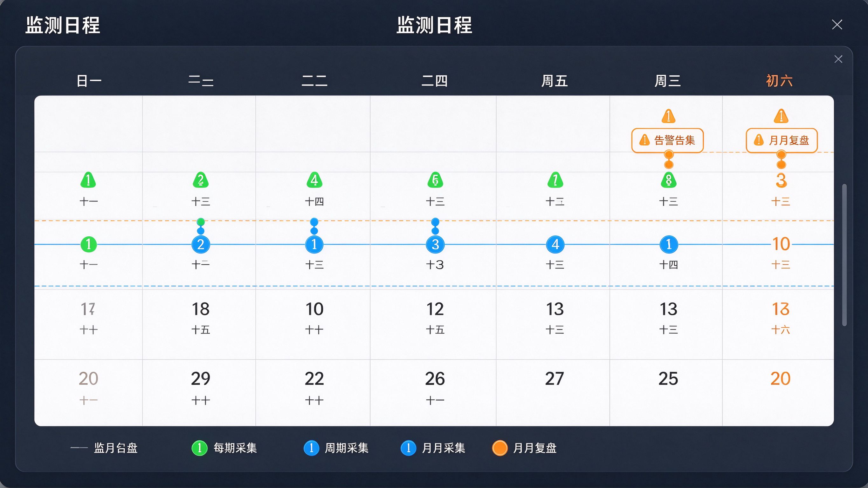Select blue circle 3 on the timeline
The image size is (868, 488).
(435, 244)
